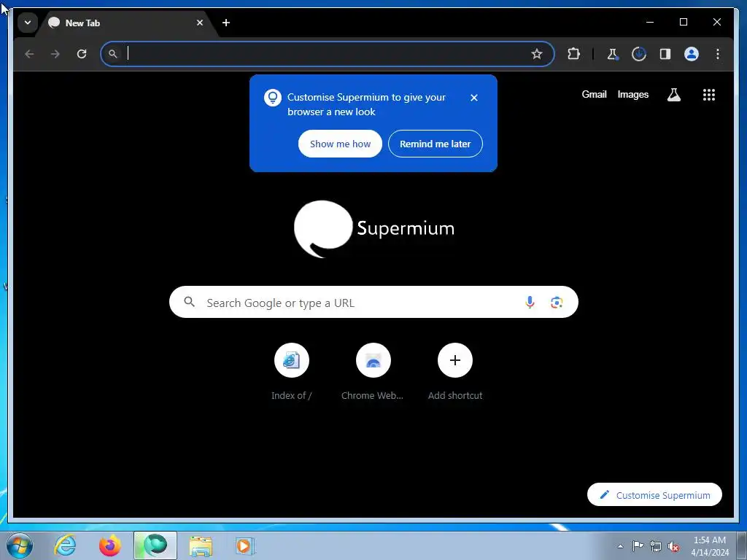Open the Google apps grid
Image resolution: width=747 pixels, height=560 pixels.
[709, 95]
